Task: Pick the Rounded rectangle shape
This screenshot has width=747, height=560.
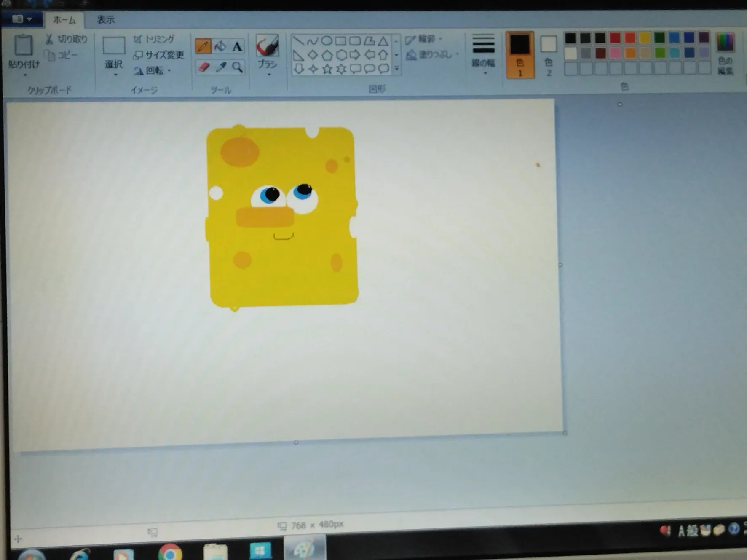Action: pyautogui.click(x=355, y=41)
